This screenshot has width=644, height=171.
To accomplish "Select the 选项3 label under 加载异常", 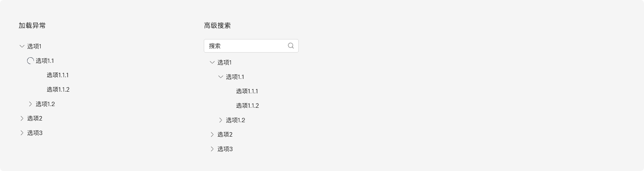I will click(x=35, y=133).
